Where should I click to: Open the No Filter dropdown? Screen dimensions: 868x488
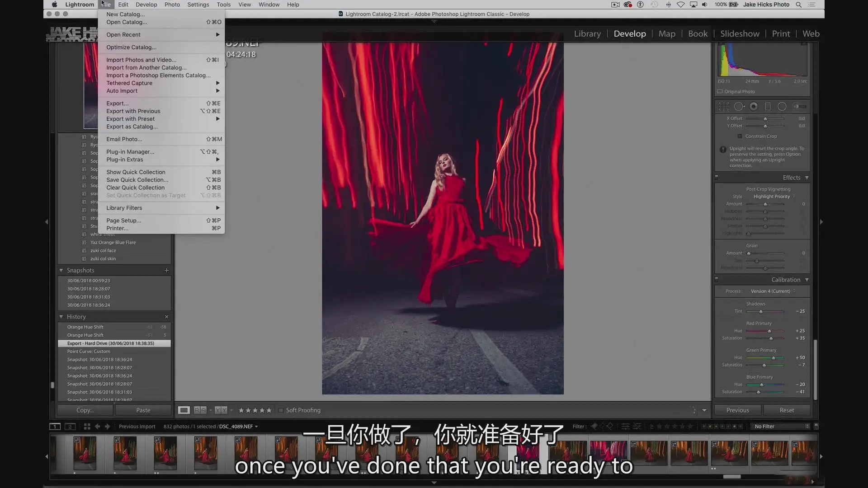781,427
